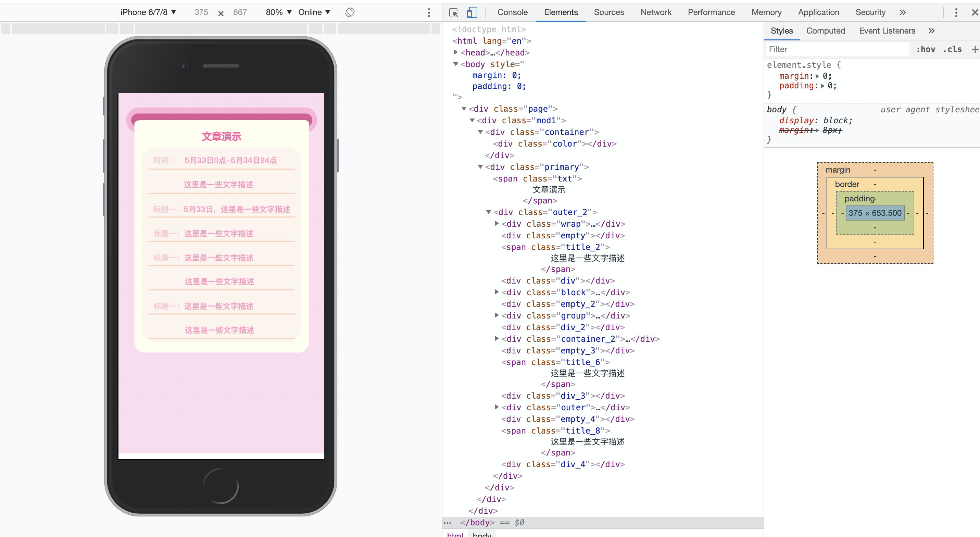Screen dimensions: 980x537
Task: Edit the device height 667 field
Action: click(240, 12)
